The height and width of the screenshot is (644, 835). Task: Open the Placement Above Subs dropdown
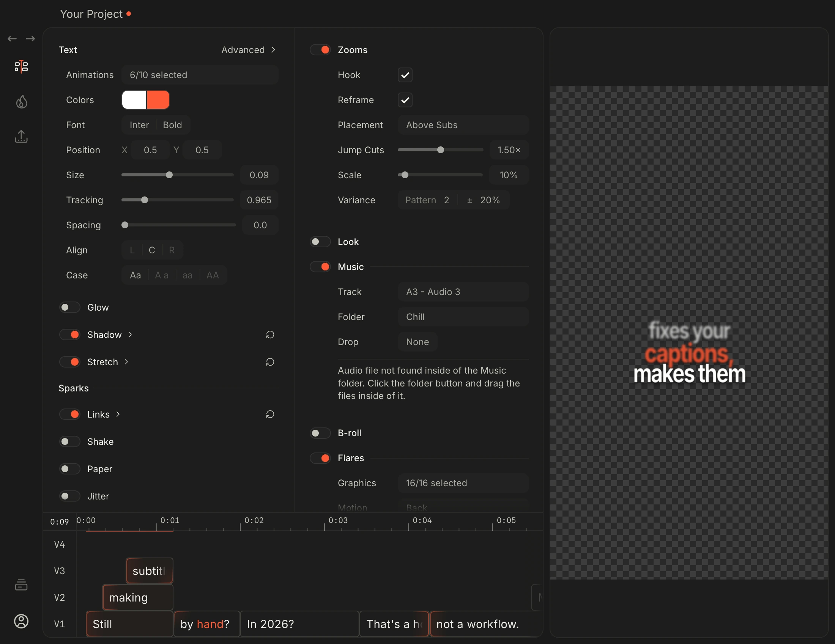click(x=463, y=125)
